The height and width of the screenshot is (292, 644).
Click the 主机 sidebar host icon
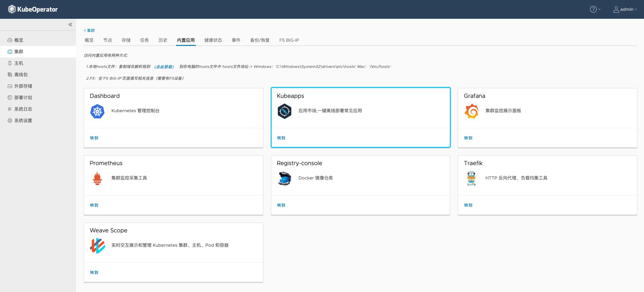click(x=10, y=63)
